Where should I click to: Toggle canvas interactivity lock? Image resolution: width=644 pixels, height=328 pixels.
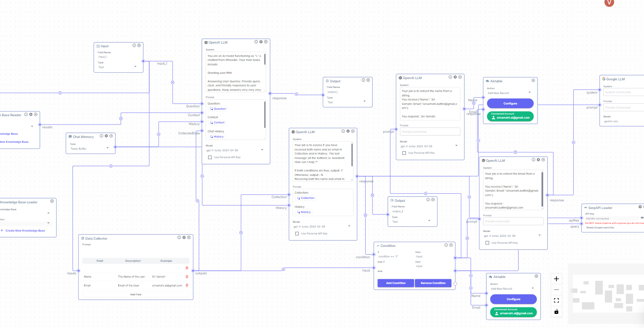pyautogui.click(x=556, y=311)
